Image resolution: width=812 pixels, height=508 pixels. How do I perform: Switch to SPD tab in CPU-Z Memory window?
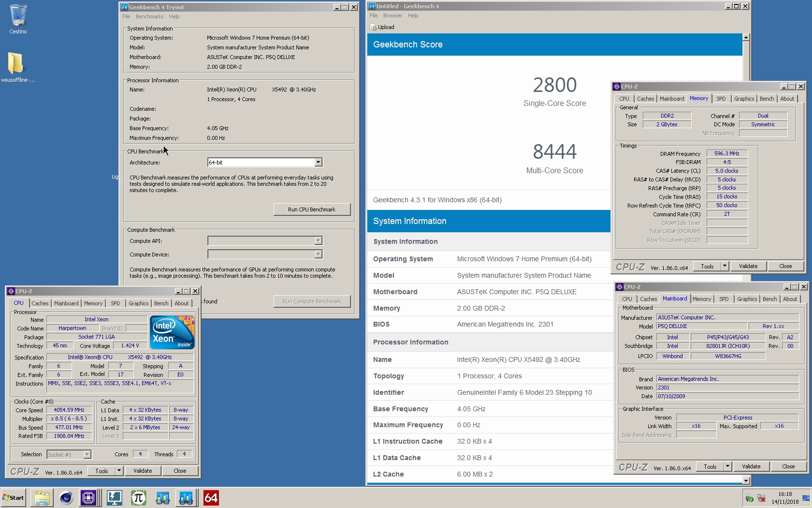[721, 99]
